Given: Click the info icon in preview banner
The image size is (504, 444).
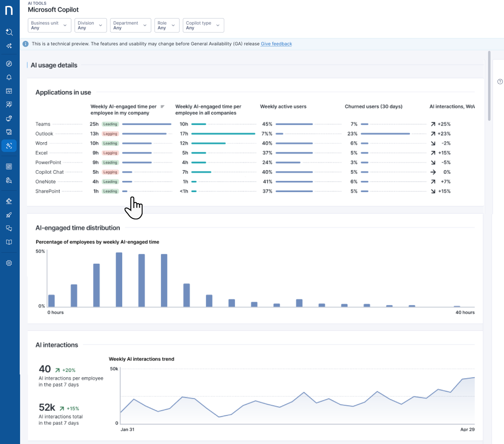Looking at the screenshot, I should 26,44.
